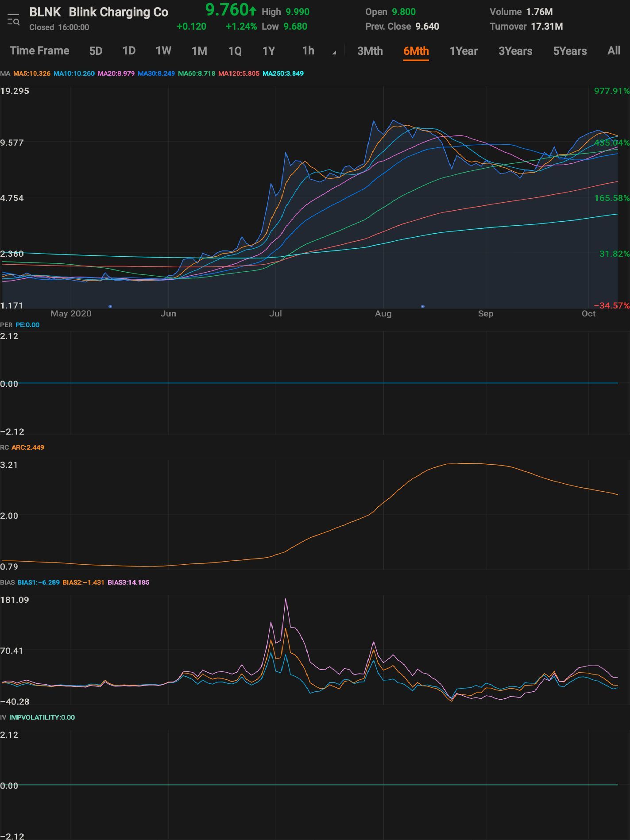The width and height of the screenshot is (630, 840).
Task: Click the MA60:8.718 legend value
Action: pyautogui.click(x=197, y=73)
